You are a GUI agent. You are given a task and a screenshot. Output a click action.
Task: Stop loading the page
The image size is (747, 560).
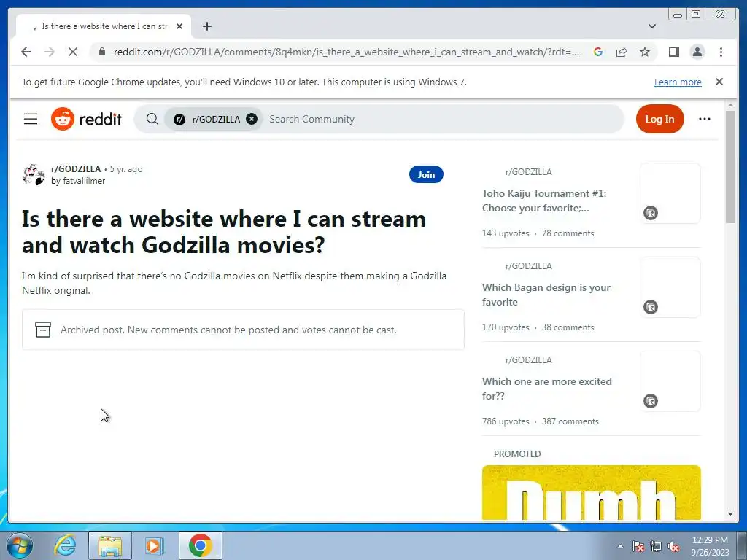(72, 52)
